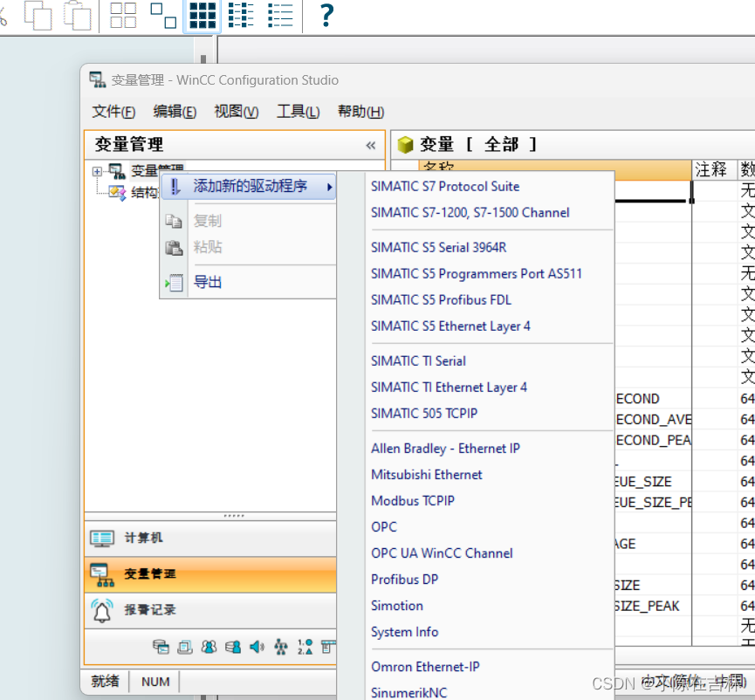Screen dimensions: 755x700
Task: Collapse the left panel using the double chevron
Action: tap(370, 145)
